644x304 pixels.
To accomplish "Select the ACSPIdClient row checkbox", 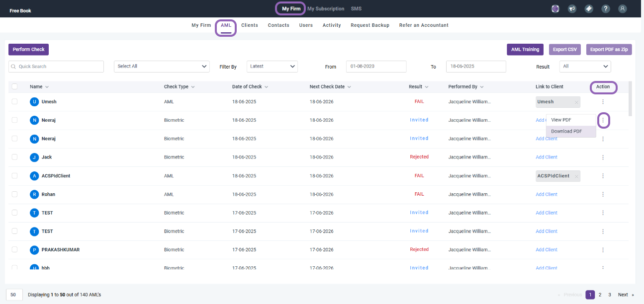I will point(14,175).
